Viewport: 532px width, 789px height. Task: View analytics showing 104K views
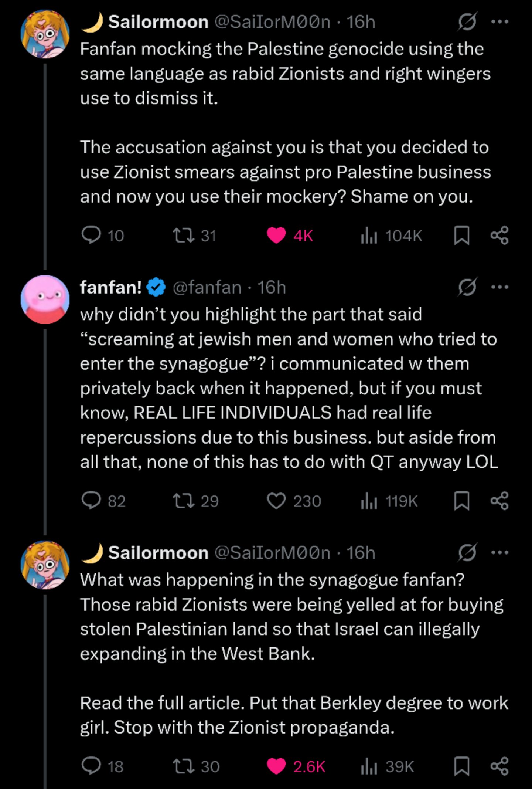tap(369, 236)
